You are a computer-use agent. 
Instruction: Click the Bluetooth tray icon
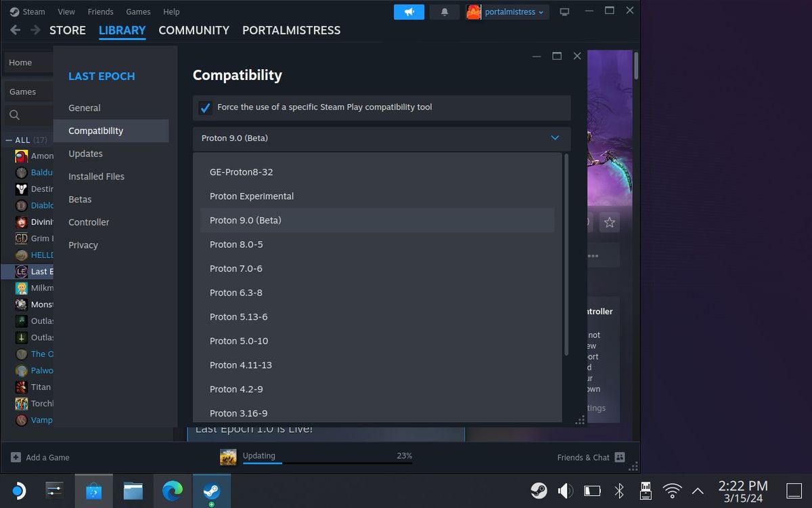click(618, 490)
